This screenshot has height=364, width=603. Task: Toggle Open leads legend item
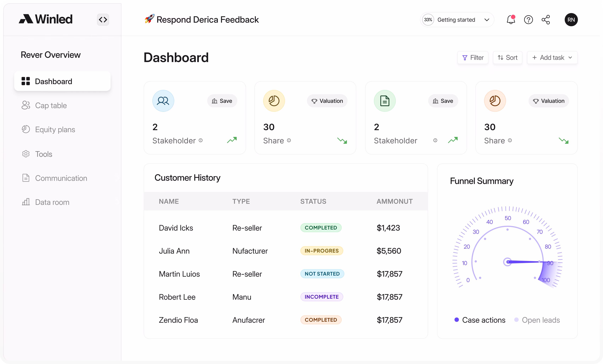(x=537, y=320)
